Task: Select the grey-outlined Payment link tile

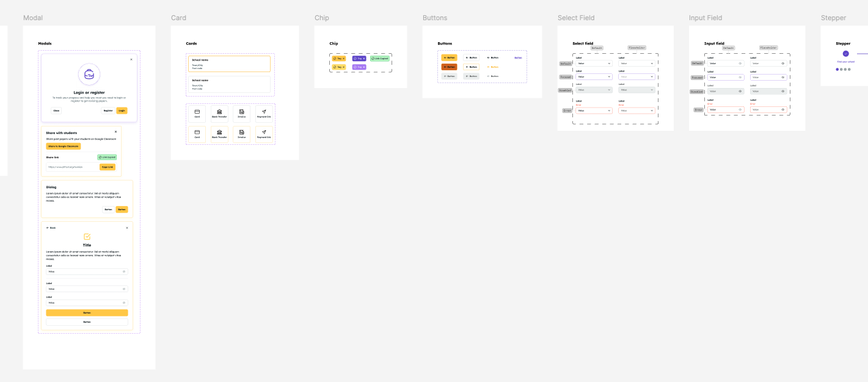Action: tap(264, 114)
